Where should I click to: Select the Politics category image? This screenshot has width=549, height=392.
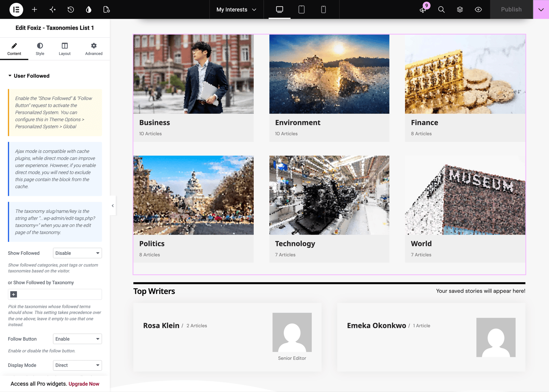(194, 195)
